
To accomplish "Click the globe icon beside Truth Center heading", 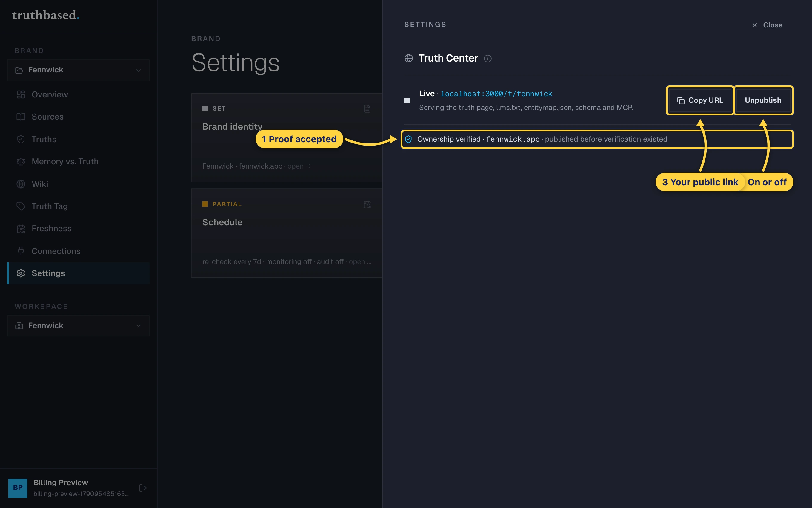I will tap(408, 59).
